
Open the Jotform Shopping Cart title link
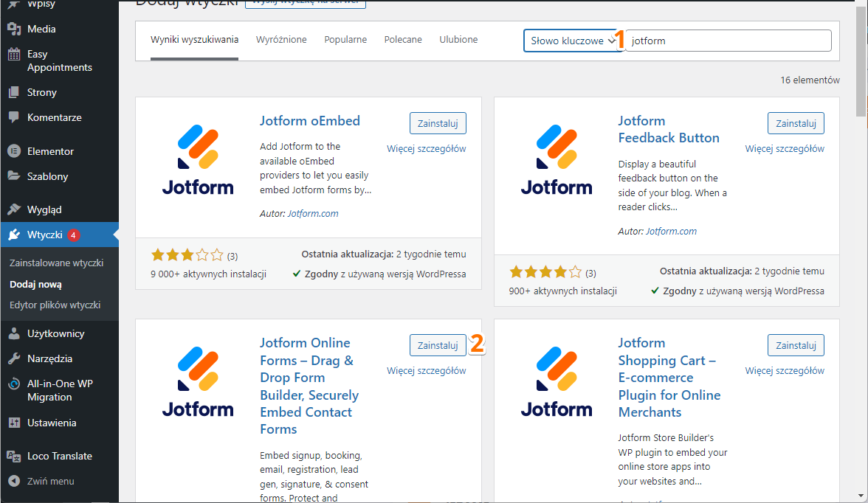click(x=669, y=378)
